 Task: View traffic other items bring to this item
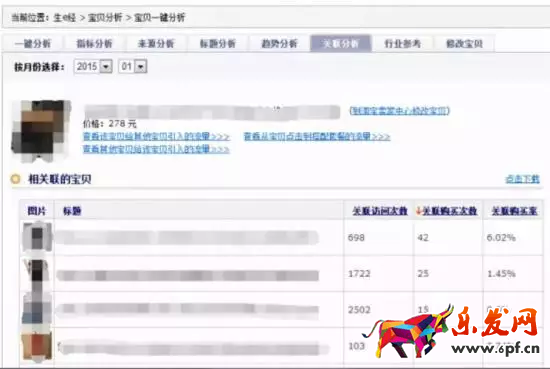(x=156, y=149)
